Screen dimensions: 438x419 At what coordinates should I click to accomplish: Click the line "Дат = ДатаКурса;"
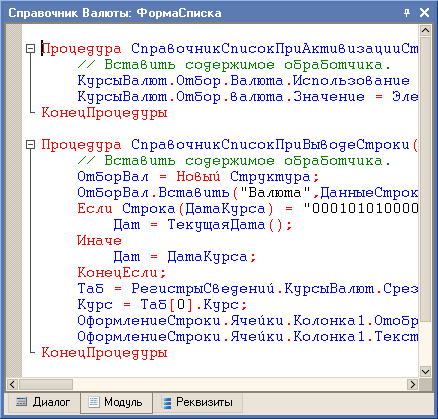coord(185,257)
